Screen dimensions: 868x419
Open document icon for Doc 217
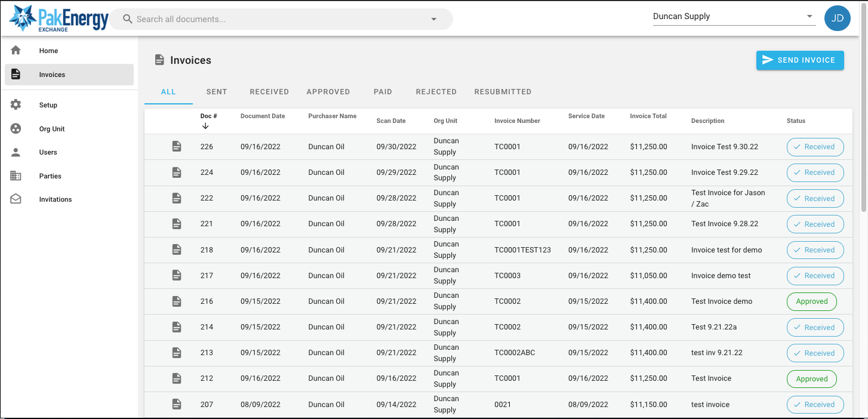[177, 276]
